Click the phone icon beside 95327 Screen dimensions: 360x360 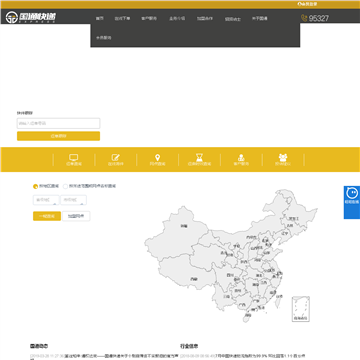(304, 18)
